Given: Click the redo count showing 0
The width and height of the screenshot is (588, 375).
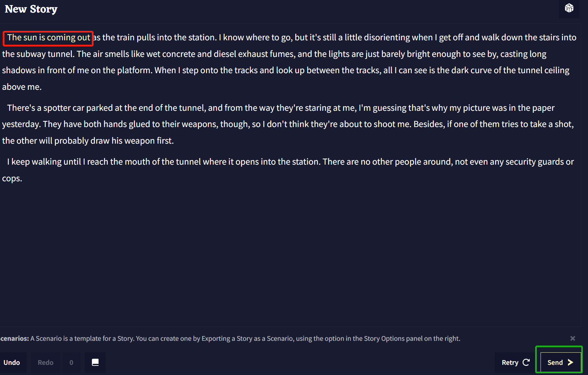Looking at the screenshot, I should [71, 362].
